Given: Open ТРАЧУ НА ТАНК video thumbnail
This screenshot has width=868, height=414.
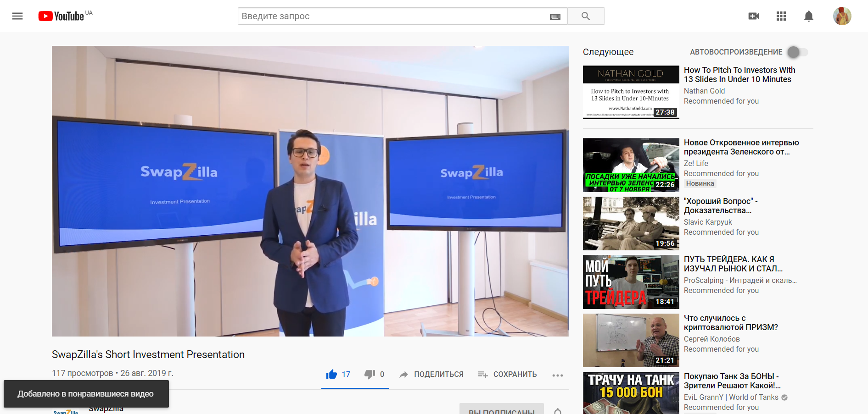Looking at the screenshot, I should [x=631, y=393].
